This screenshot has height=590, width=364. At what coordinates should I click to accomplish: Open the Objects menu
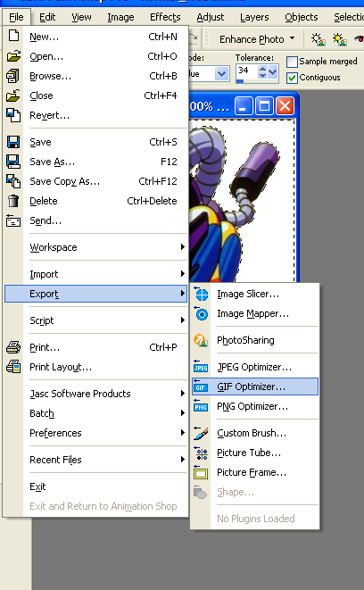click(x=302, y=17)
